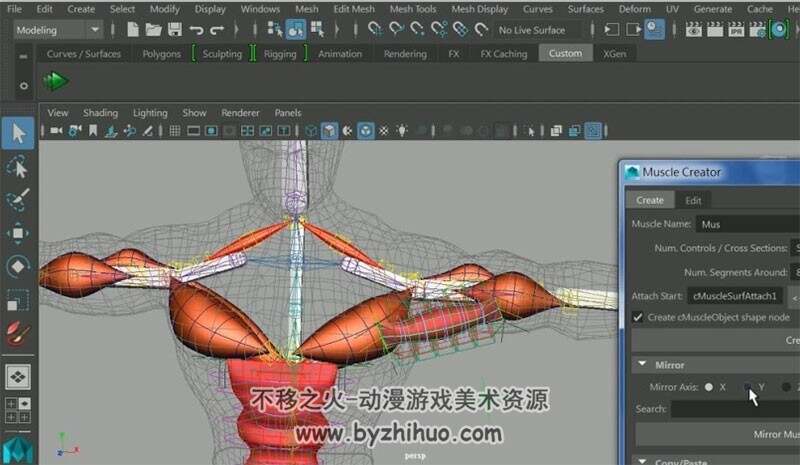Click the Muscle Name input field
The width and height of the screenshot is (800, 465).
point(748,224)
